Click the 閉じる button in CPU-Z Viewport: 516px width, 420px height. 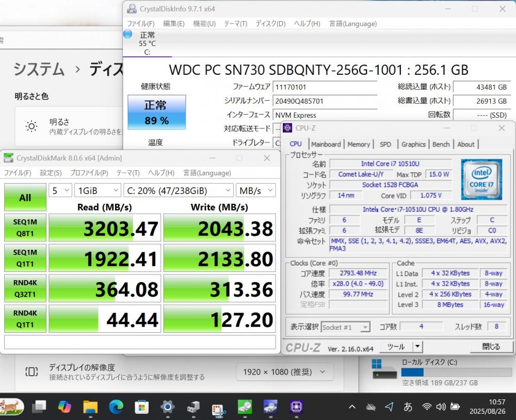pos(491,346)
